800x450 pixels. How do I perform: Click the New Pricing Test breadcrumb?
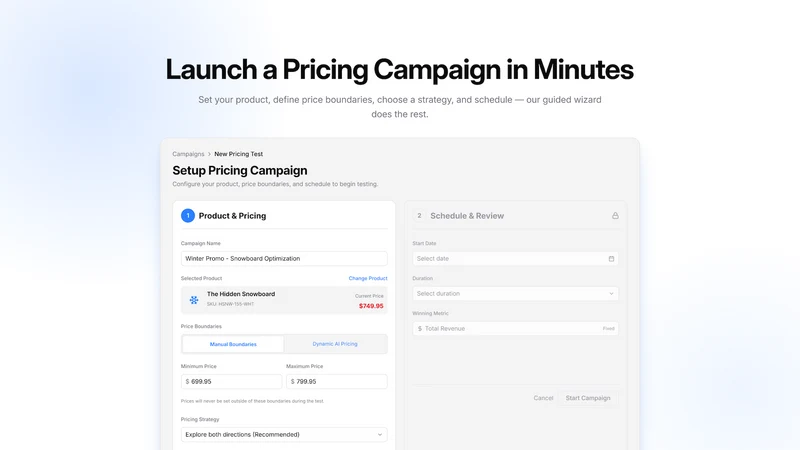point(238,154)
